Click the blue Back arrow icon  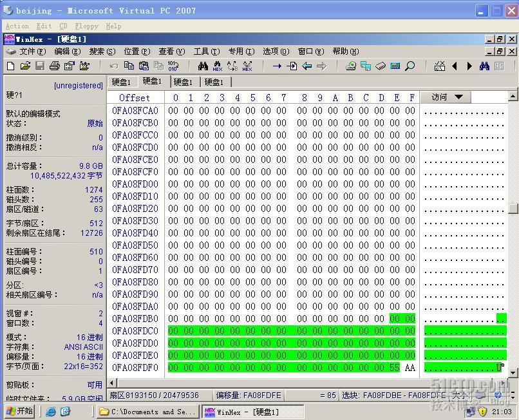[x=307, y=66]
